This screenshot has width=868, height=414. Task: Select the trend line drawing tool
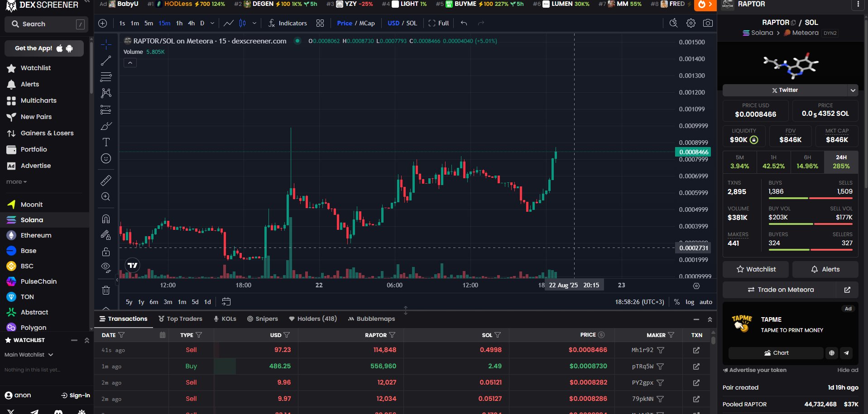click(106, 61)
